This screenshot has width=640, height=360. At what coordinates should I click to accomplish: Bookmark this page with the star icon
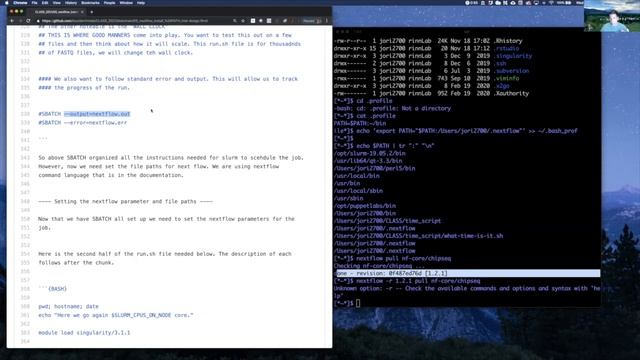coord(243,20)
